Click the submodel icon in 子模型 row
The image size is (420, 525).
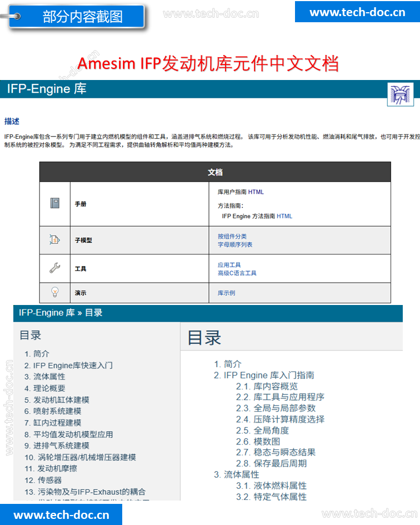coord(54,240)
